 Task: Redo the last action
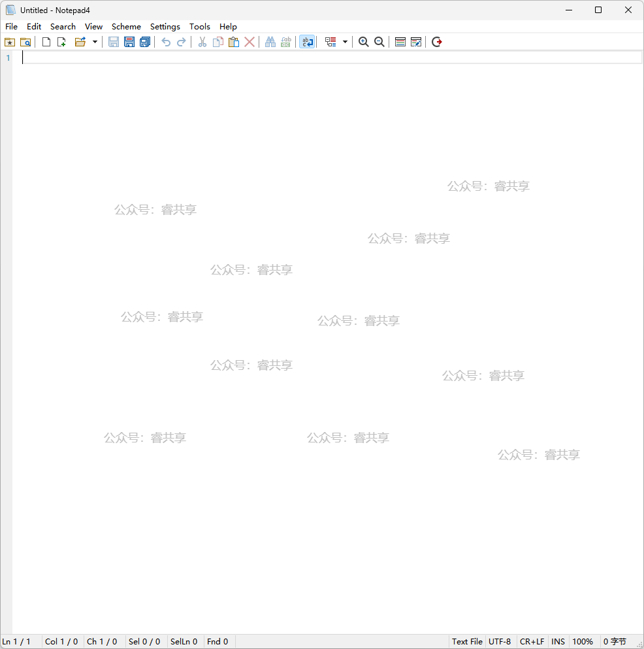click(x=181, y=42)
